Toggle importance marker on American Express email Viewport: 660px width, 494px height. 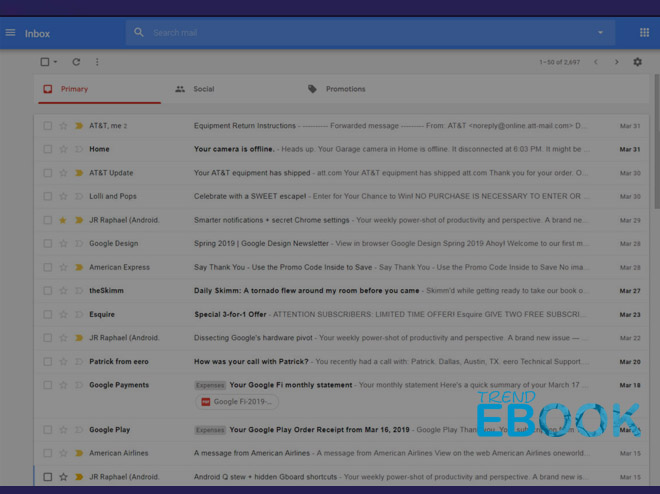[79, 268]
